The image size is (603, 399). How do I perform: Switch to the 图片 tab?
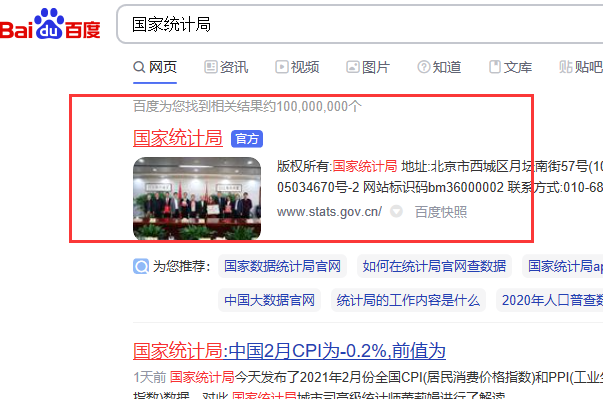368,67
